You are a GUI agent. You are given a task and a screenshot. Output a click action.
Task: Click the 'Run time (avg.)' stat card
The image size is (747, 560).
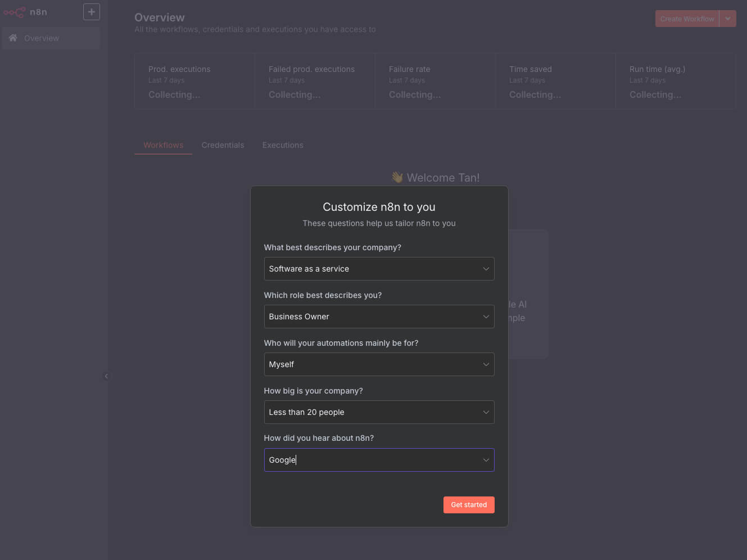676,82
